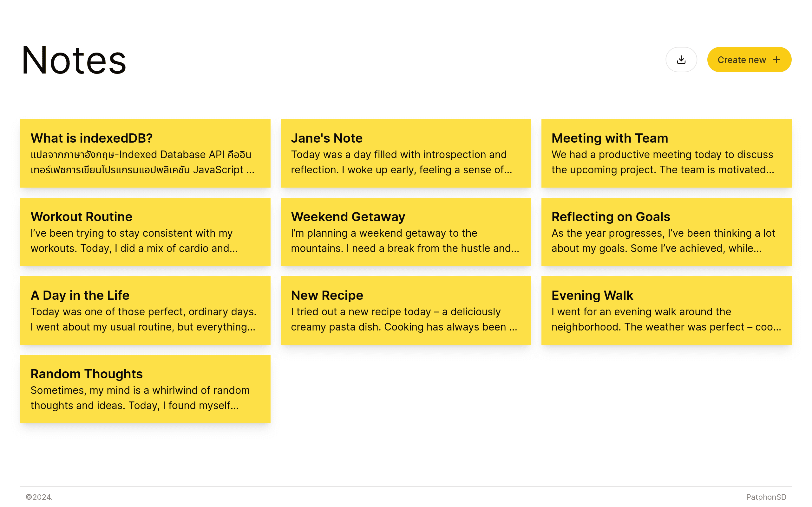
Task: Open the A Day in the Life note
Action: point(145,311)
